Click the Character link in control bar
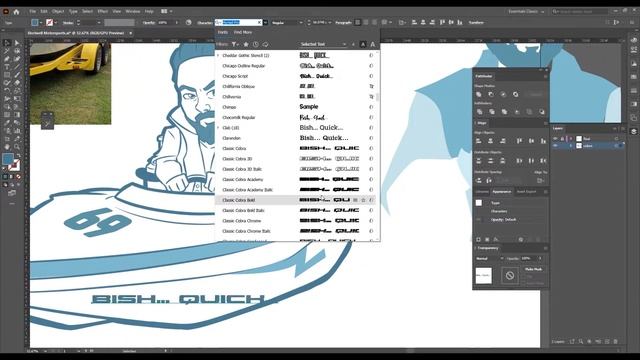 point(205,22)
